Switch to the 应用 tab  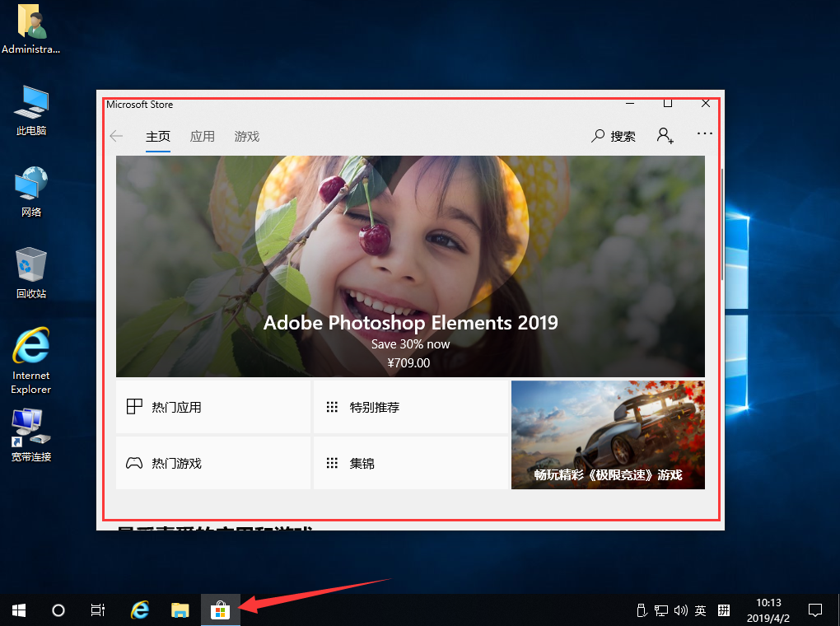click(203, 137)
